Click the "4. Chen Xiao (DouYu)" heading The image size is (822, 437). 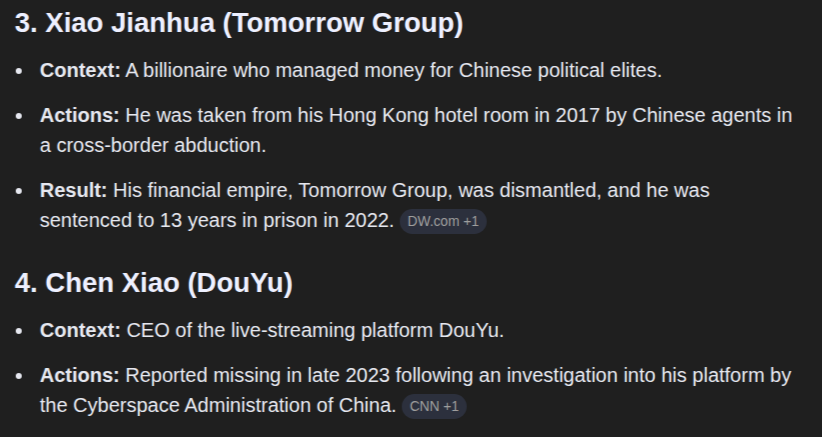coord(153,283)
